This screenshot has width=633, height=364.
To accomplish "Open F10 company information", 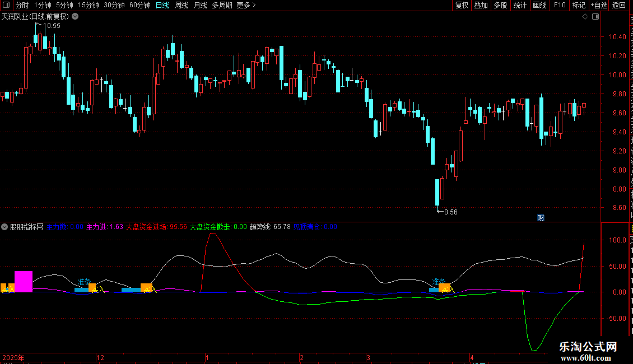I will coord(560,5).
